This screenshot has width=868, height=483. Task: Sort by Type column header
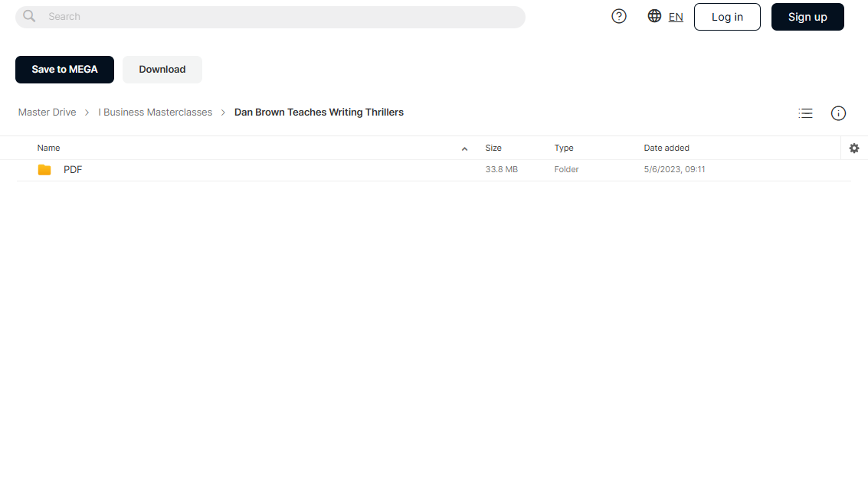(564, 148)
